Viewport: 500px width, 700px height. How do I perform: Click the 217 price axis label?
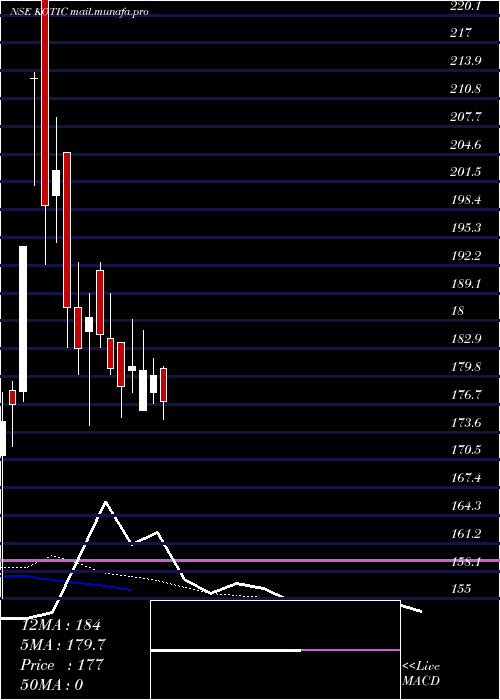[461, 33]
